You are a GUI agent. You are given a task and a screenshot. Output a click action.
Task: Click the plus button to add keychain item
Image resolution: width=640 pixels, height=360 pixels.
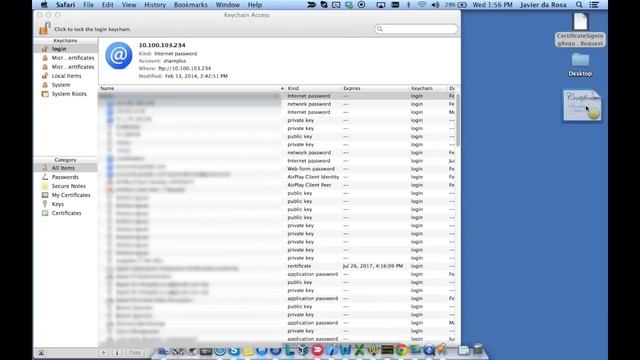(103, 353)
